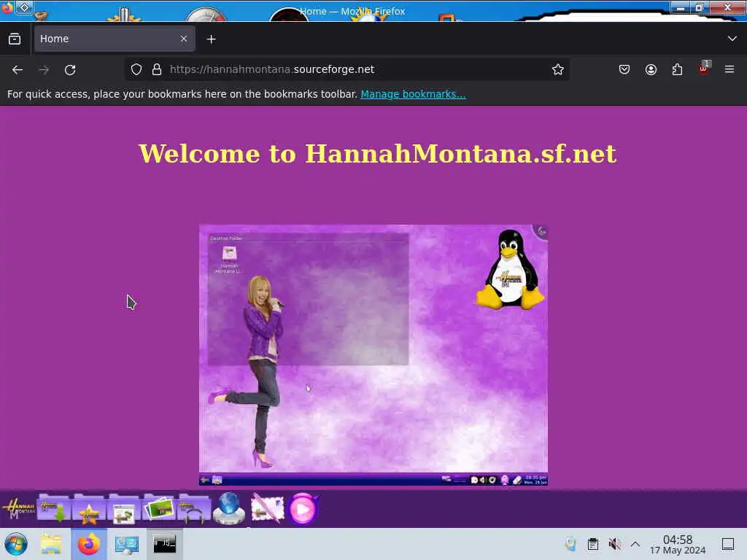This screenshot has width=747, height=560.
Task: Open the tracking protection shield panel
Action: coord(136,69)
